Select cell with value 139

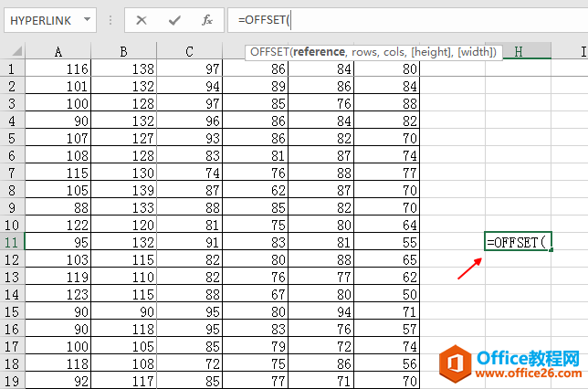point(123,190)
